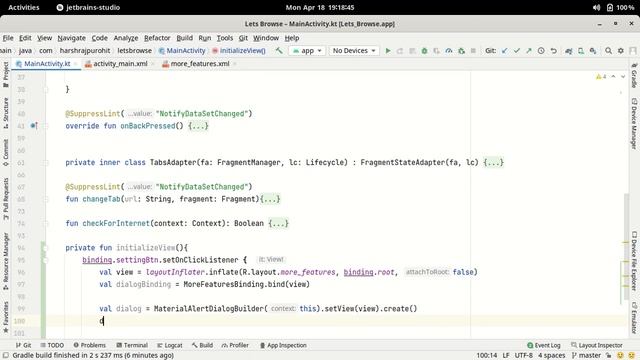Expand folded checkForInternet function body

point(278,224)
